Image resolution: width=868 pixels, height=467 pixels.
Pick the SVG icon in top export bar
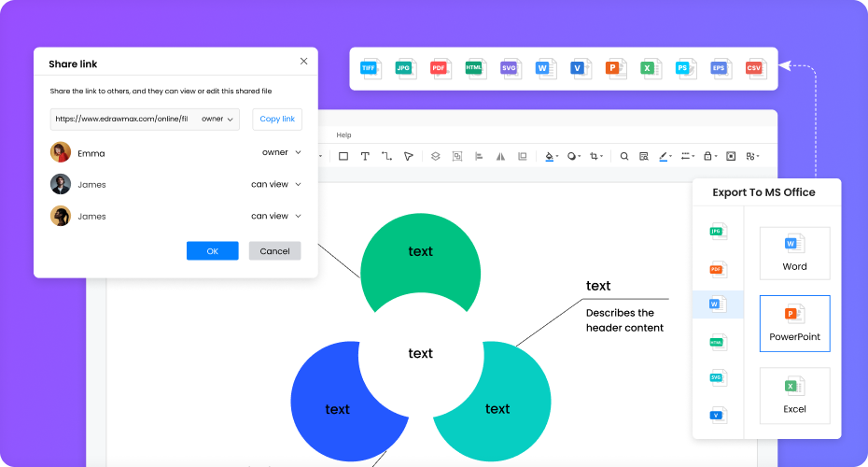[510, 68]
